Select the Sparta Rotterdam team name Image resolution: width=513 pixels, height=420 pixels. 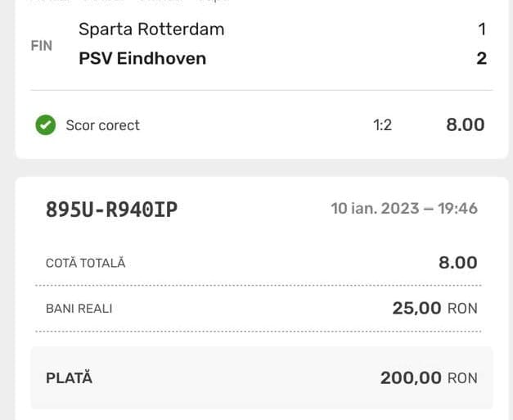(x=151, y=29)
